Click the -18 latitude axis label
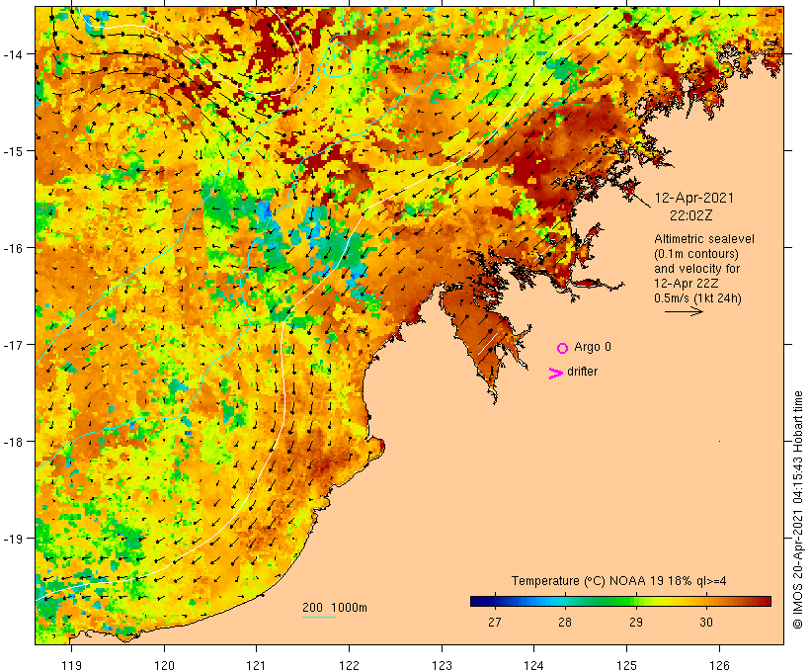This screenshot has width=810, height=672. pyautogui.click(x=13, y=442)
